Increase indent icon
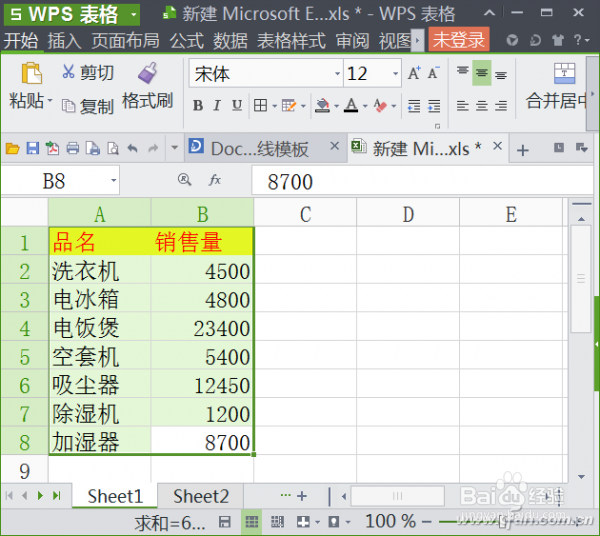 point(434,106)
